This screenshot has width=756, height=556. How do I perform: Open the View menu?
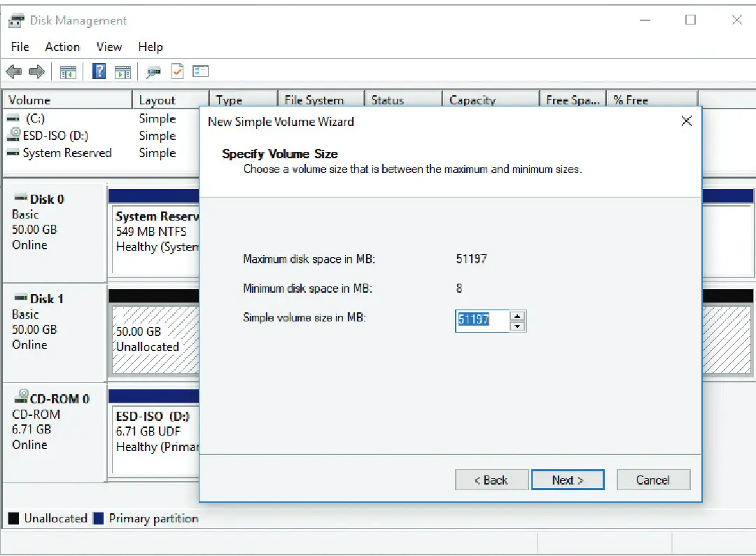tap(109, 47)
